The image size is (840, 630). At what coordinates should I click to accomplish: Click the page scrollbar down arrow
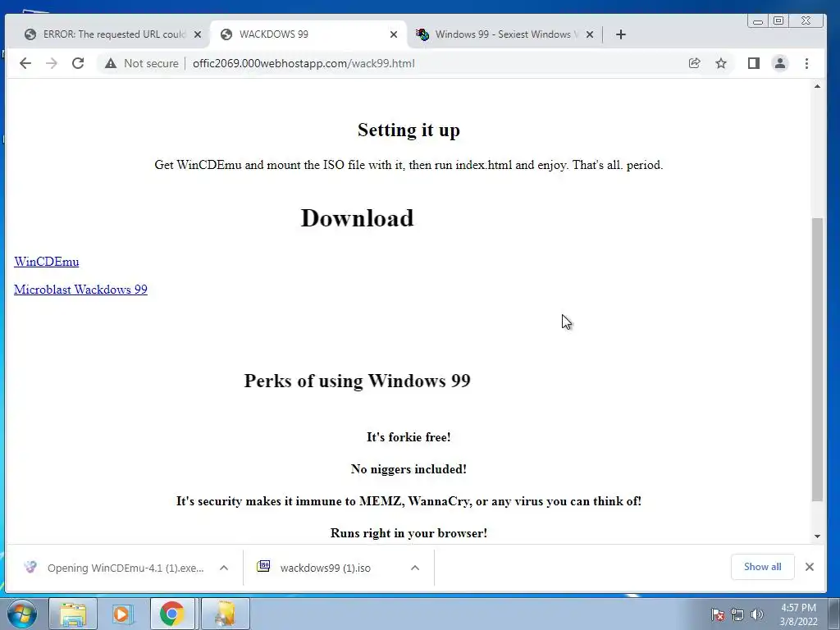(817, 536)
